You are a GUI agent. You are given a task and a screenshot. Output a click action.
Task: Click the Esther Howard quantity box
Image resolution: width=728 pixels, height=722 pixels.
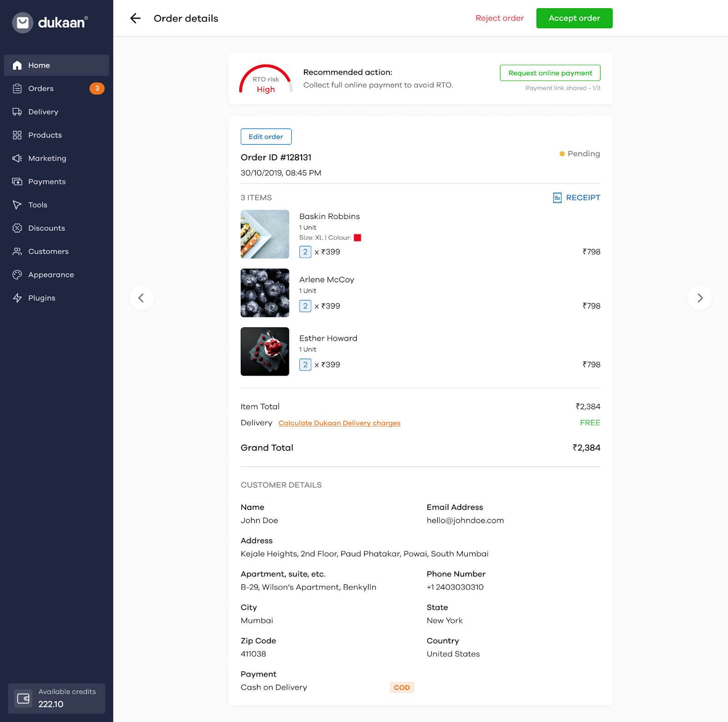(x=305, y=365)
